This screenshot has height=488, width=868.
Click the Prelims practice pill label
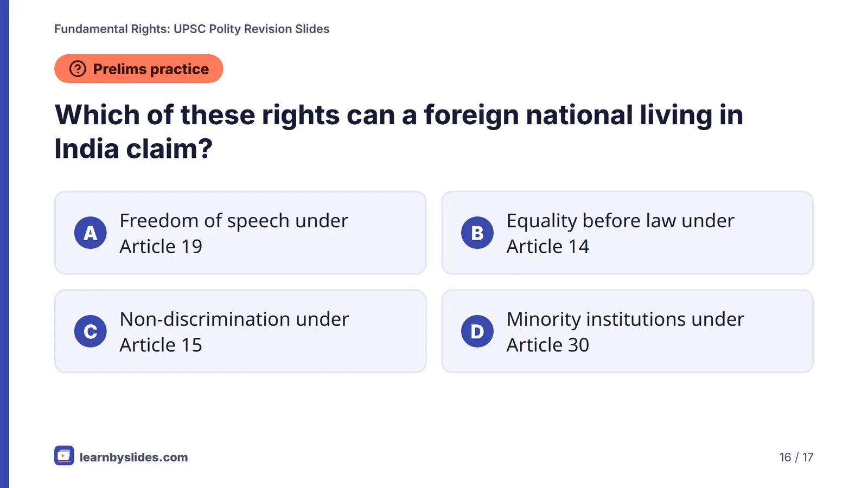[x=151, y=69]
